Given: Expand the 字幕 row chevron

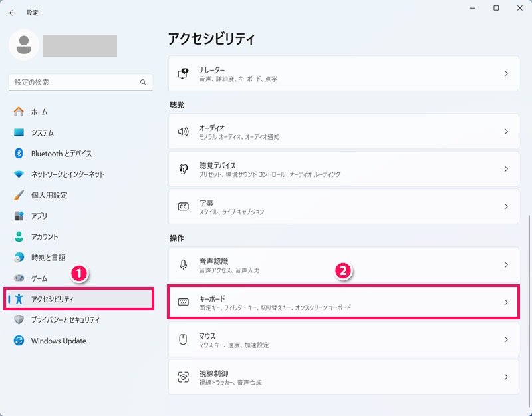Looking at the screenshot, I should [x=506, y=207].
